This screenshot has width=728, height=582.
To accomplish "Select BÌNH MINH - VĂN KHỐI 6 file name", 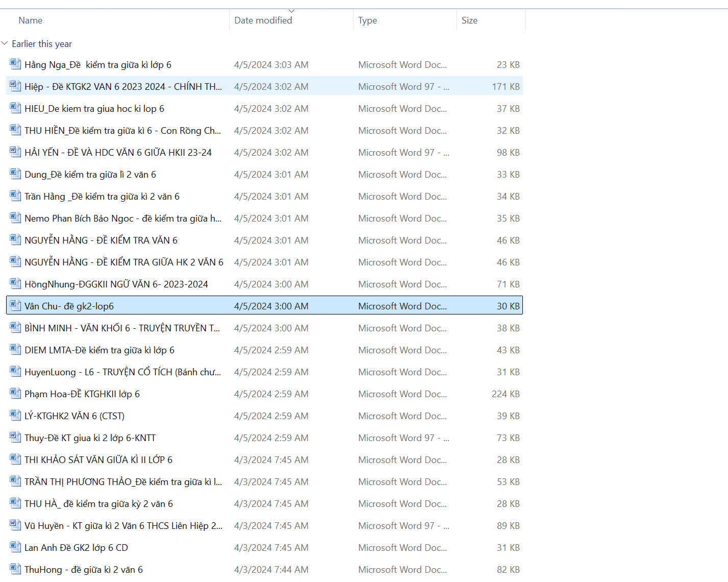I will tap(122, 328).
